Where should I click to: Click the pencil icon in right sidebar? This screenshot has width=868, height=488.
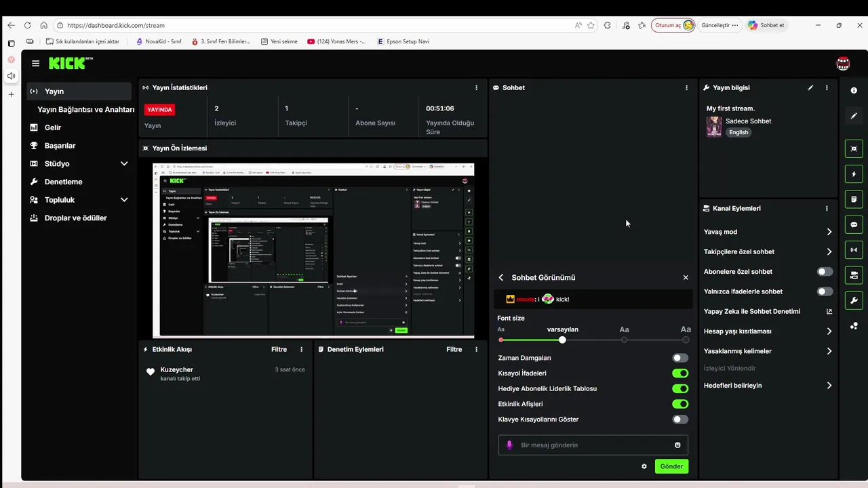tap(854, 116)
